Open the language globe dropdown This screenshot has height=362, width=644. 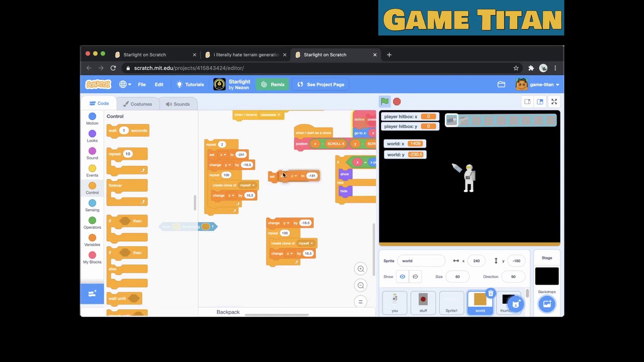[x=125, y=84]
